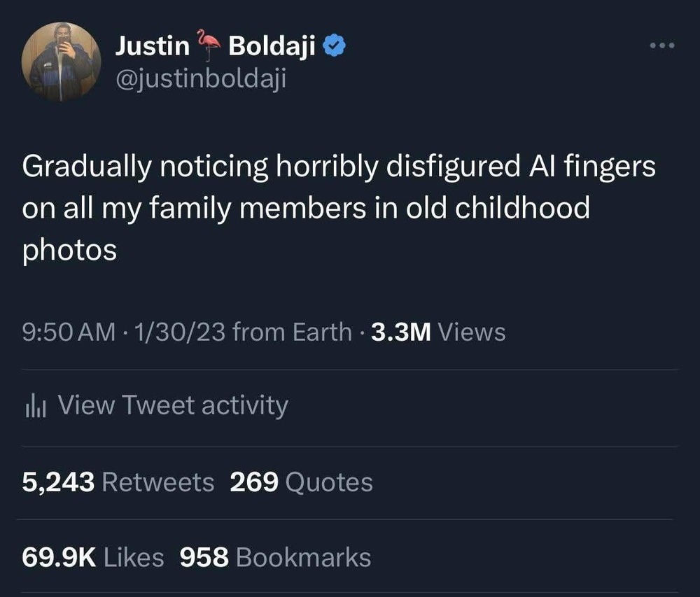Show the 269 Quotes list
The image size is (700, 597).
coord(301,482)
